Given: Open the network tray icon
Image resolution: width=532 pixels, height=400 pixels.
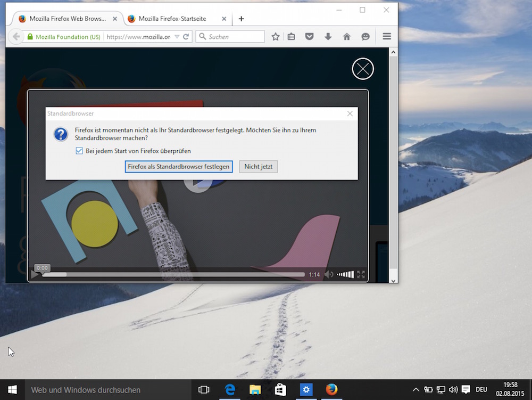Looking at the screenshot, I should [x=440, y=390].
